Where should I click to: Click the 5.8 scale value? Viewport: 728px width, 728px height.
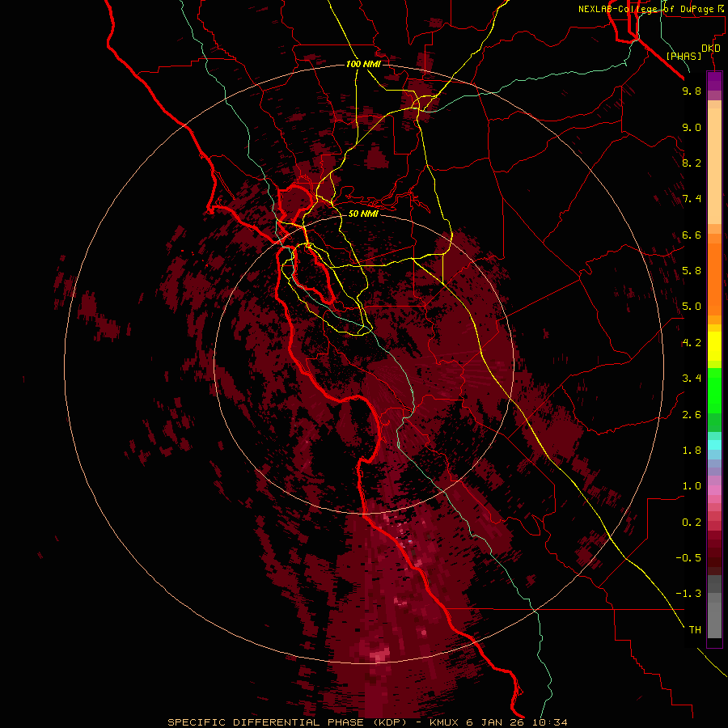[x=692, y=271]
